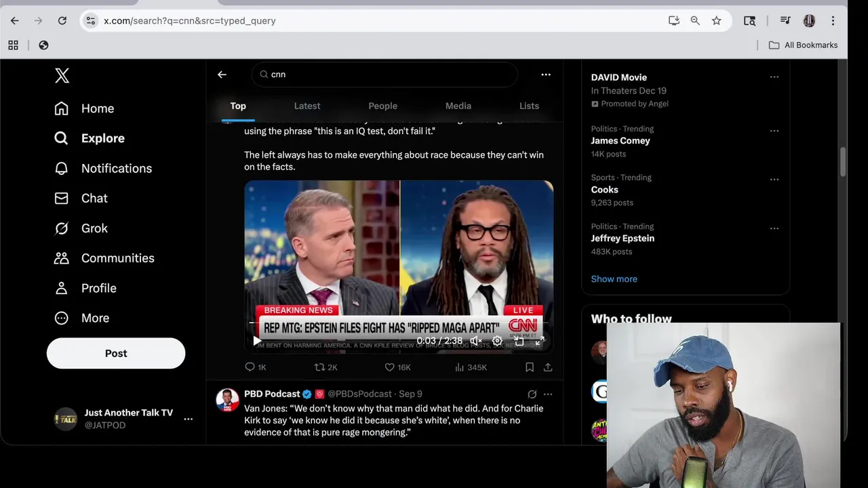
Task: Open Communities in the sidebar
Action: 104,258
